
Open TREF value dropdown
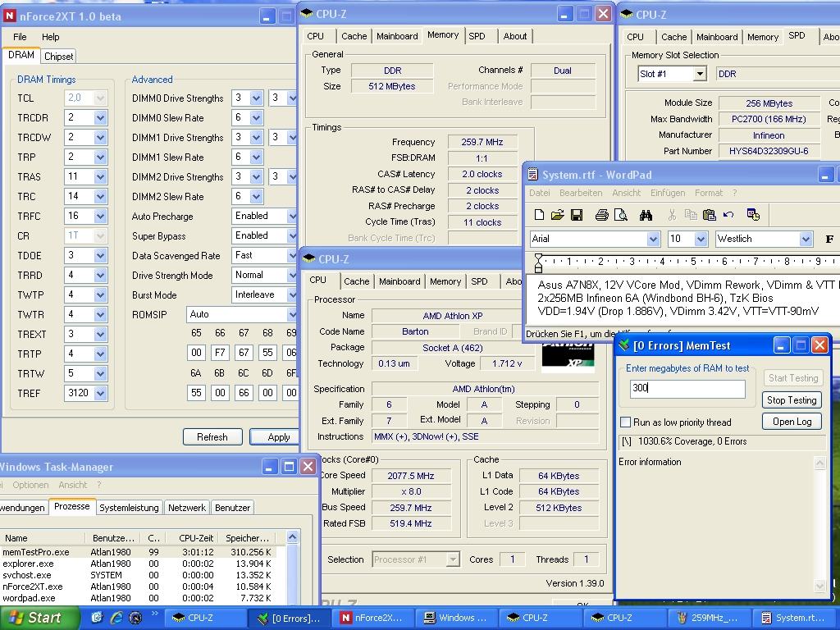coord(100,393)
